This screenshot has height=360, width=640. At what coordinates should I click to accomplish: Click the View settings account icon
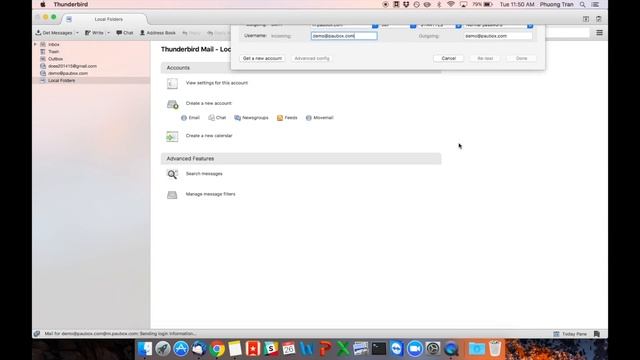click(x=172, y=83)
